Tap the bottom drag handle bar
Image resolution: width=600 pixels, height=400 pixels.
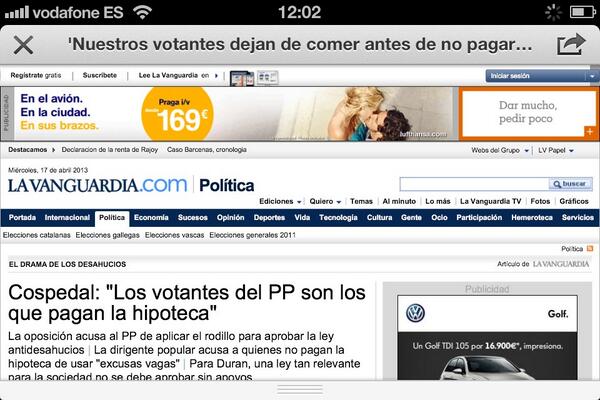(x=300, y=390)
